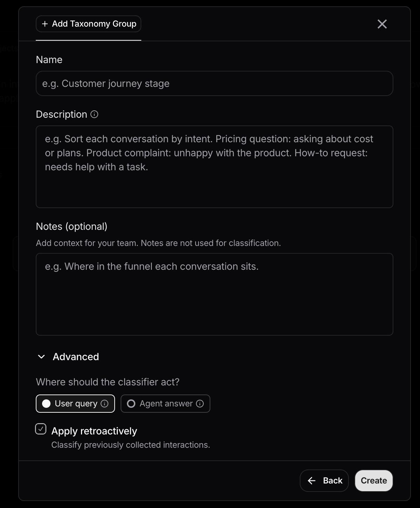This screenshot has width=420, height=508.
Task: Focus the Name input field
Action: 215,83
